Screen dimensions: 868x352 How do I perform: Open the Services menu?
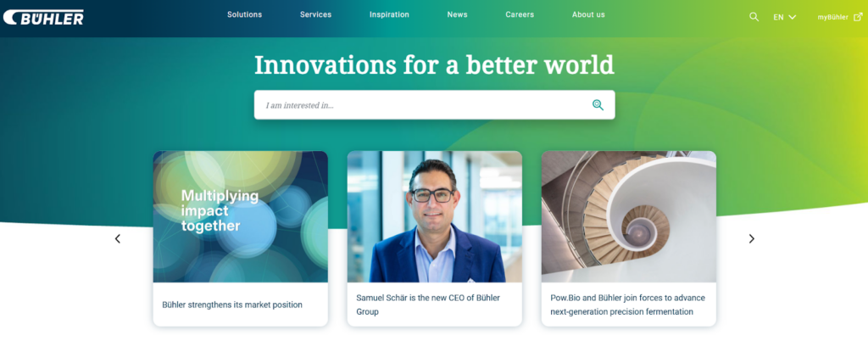pyautogui.click(x=315, y=15)
